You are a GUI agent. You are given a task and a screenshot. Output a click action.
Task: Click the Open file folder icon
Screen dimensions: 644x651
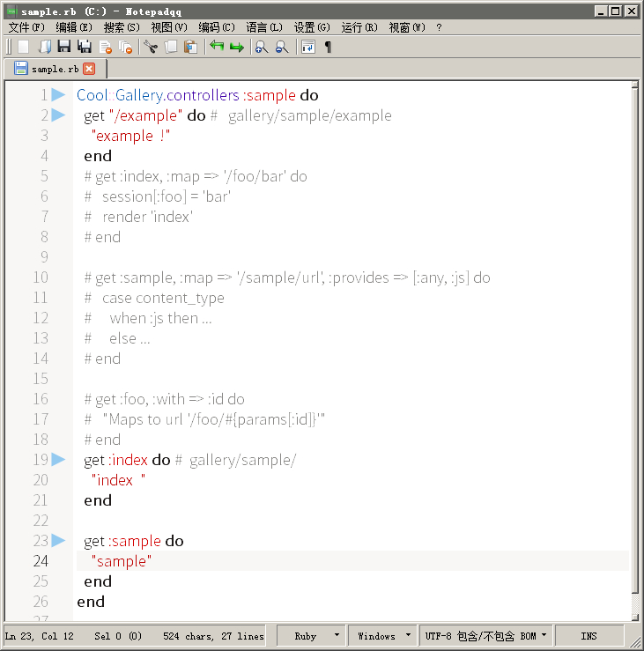[x=44, y=47]
